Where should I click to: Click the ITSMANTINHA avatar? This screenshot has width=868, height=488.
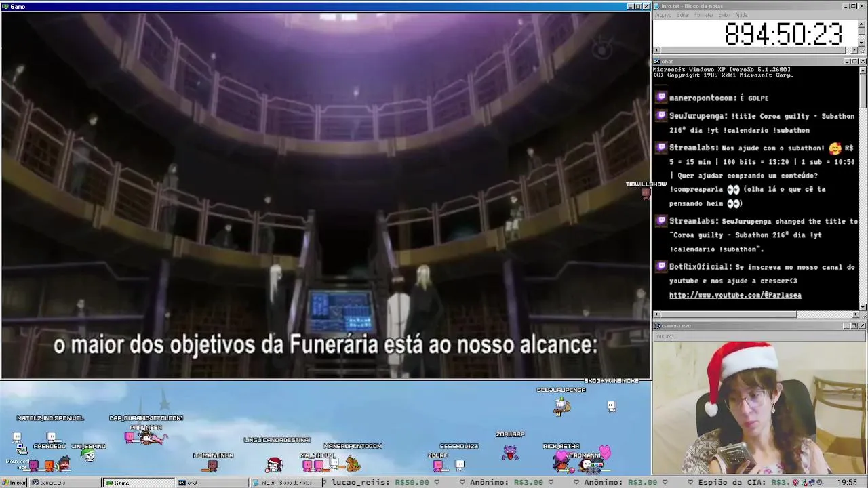pos(213,465)
